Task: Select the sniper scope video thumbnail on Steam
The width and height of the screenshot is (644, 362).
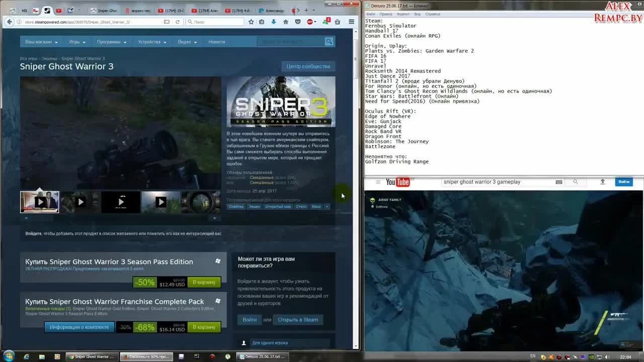Action: (201, 202)
